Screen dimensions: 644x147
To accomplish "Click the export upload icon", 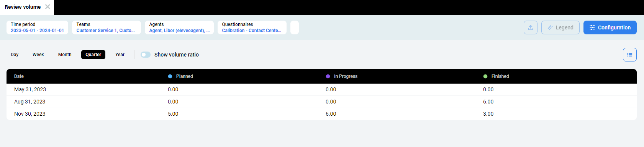I will [x=531, y=27].
